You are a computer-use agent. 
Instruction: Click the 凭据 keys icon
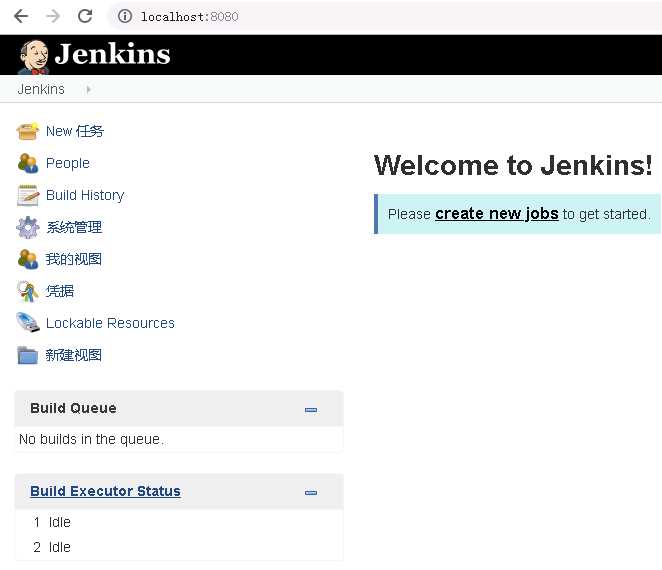tap(28, 291)
